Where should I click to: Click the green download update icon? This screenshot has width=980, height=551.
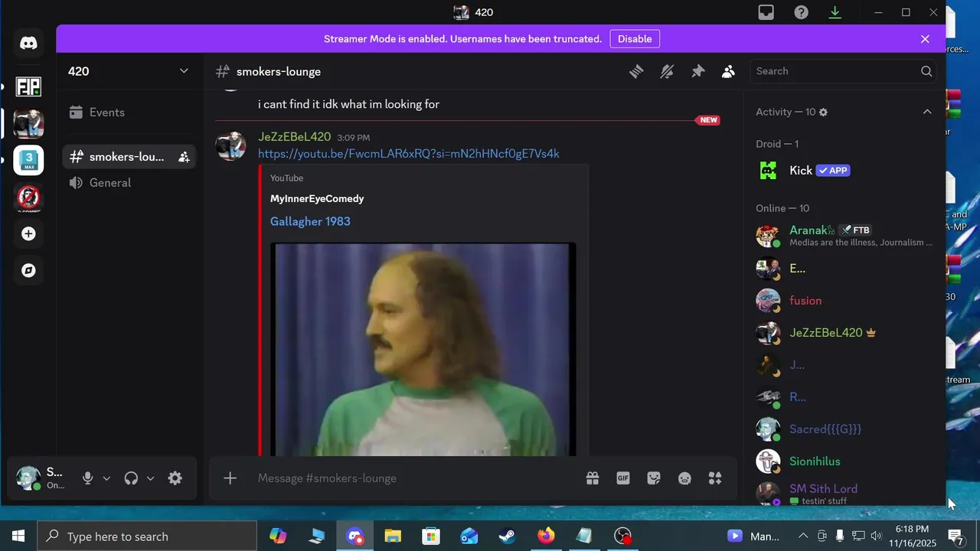coord(835,12)
